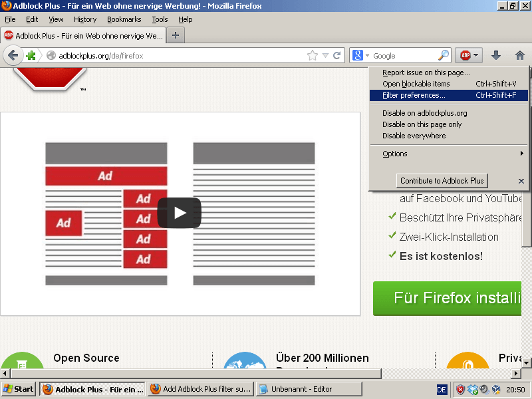This screenshot has height=399, width=532.
Task: Open the View menu
Action: click(56, 19)
